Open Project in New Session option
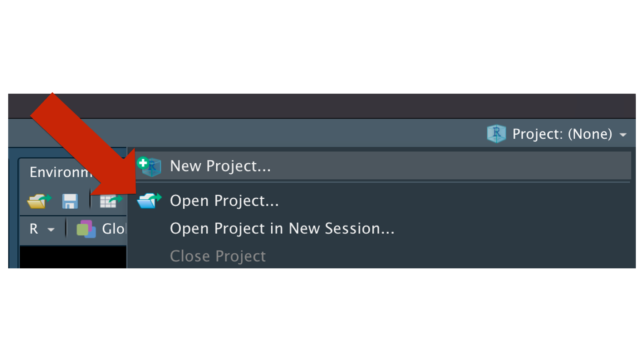Screen dimensions: 644x362 click(x=383, y=228)
